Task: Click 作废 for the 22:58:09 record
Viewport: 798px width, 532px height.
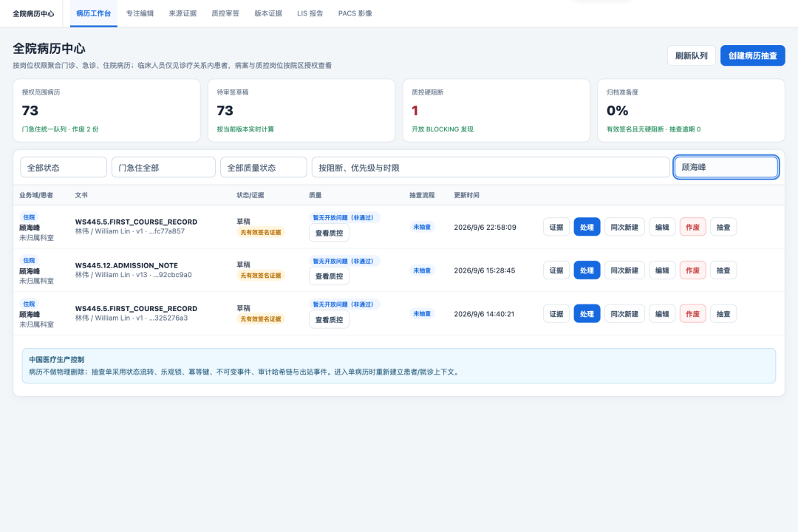Action: [x=692, y=227]
